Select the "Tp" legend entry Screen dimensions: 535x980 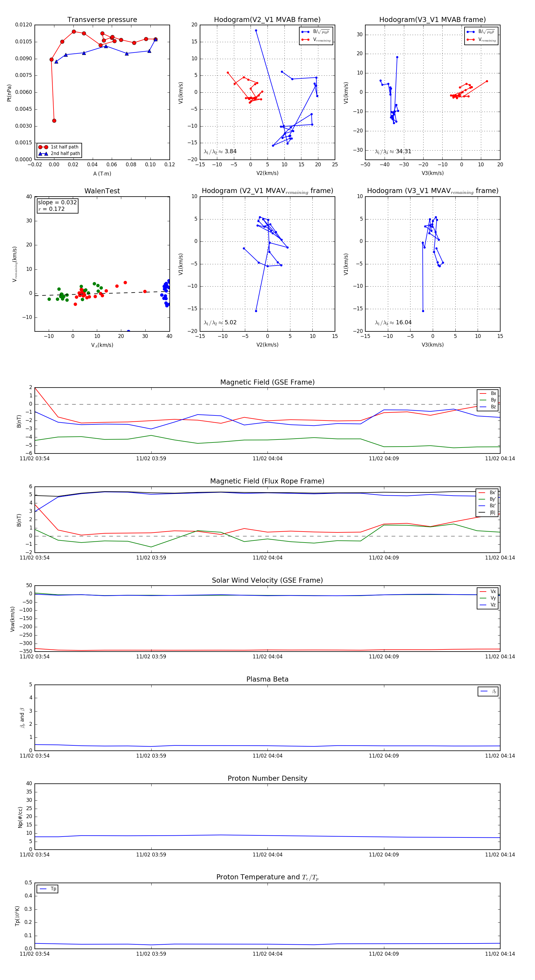point(48,889)
